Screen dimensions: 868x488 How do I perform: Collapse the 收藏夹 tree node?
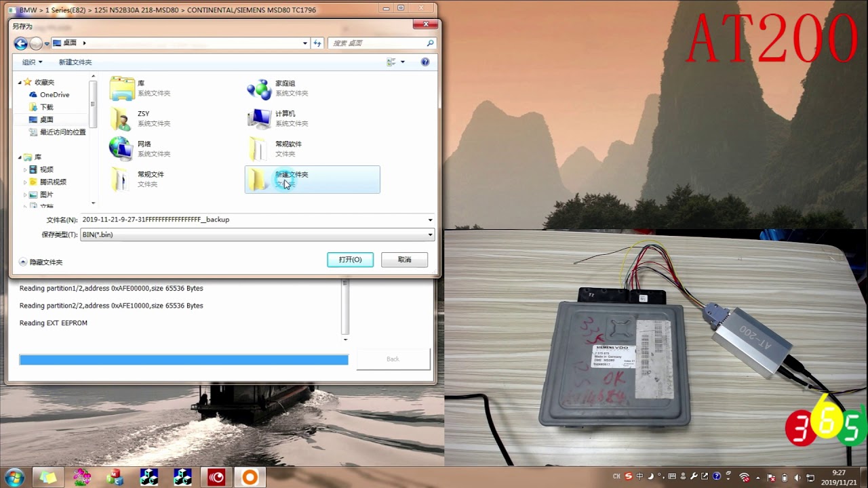coord(20,82)
